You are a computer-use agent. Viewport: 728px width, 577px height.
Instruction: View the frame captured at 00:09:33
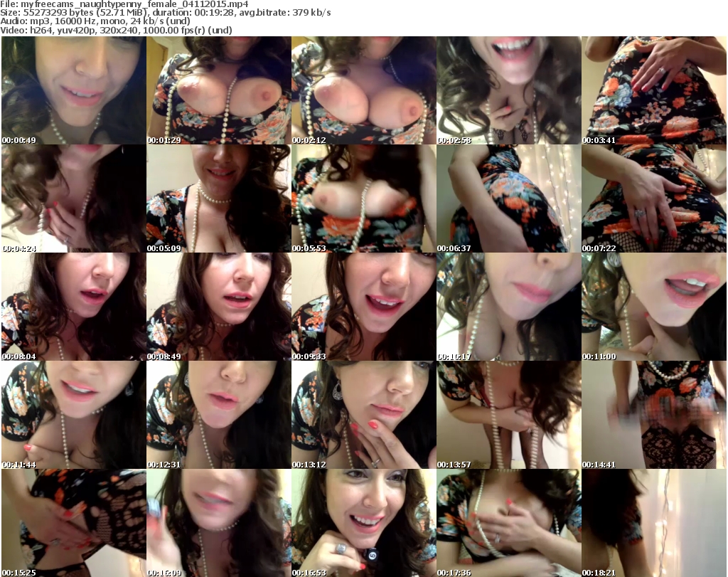[x=363, y=307]
